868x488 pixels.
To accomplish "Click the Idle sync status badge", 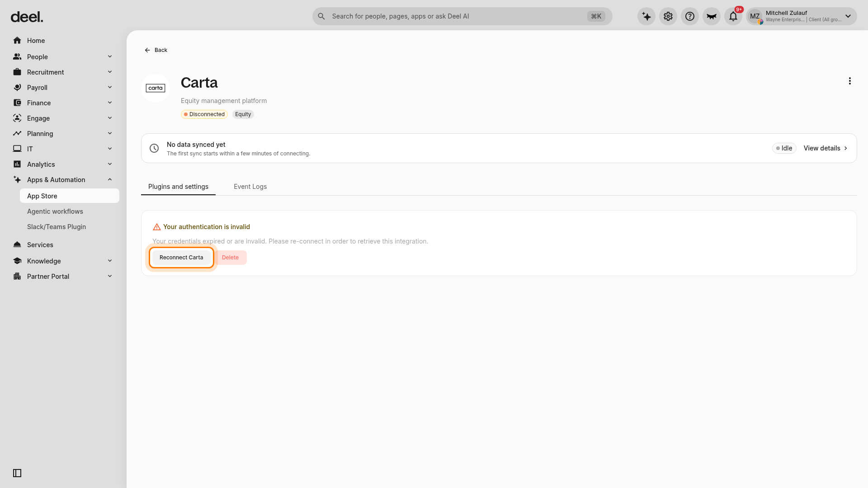I will [x=784, y=148].
